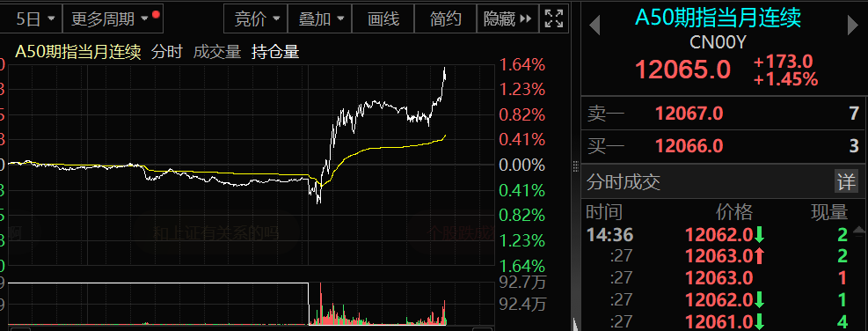
Task: Click the 卖一 ask price 12067.0
Action: click(689, 114)
